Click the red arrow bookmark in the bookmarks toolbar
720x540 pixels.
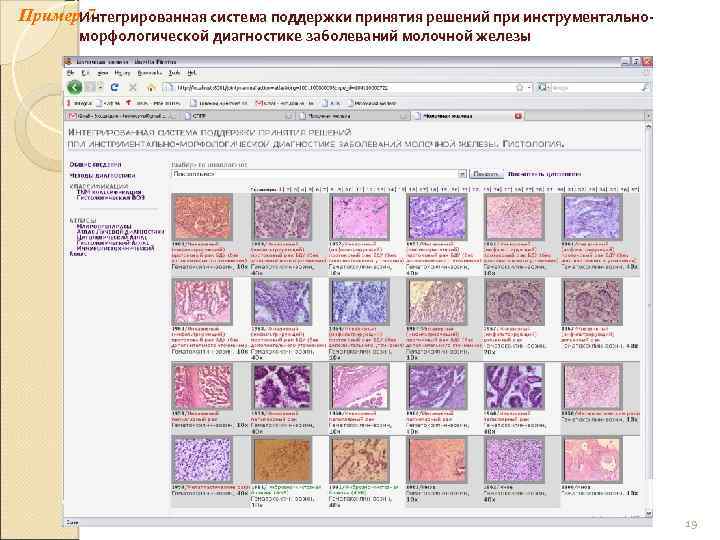(153, 103)
